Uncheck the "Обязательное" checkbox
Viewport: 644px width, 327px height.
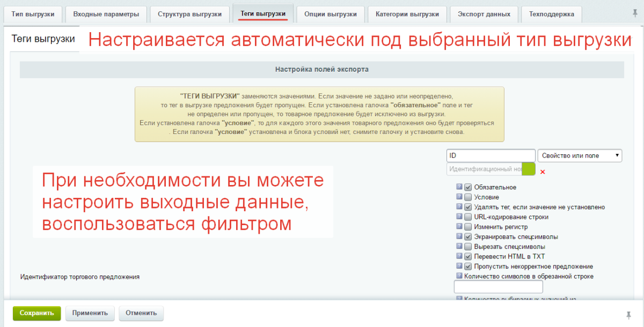(x=468, y=187)
